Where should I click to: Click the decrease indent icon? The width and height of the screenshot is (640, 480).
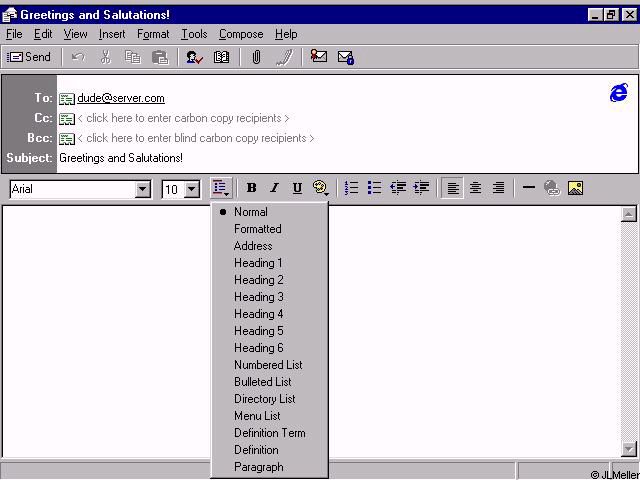(x=398, y=188)
